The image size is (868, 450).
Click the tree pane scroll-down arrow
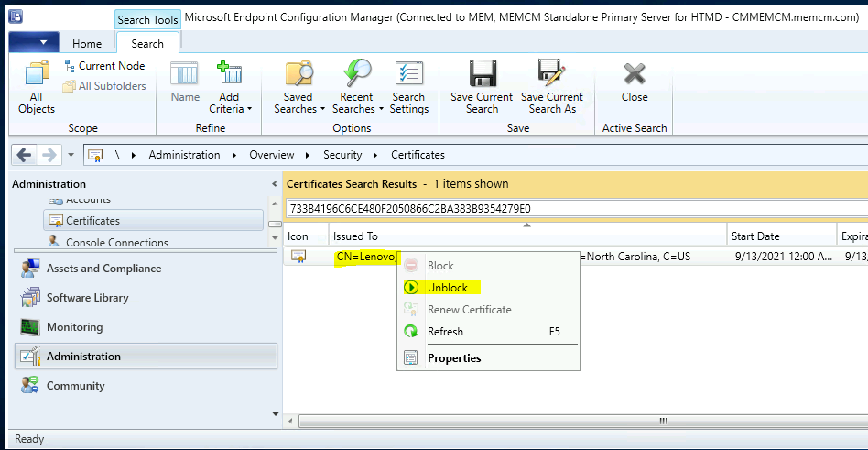275,238
